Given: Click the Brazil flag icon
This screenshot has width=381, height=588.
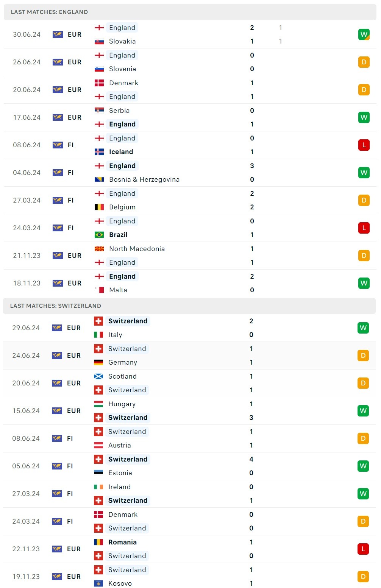Looking at the screenshot, I should [x=99, y=235].
